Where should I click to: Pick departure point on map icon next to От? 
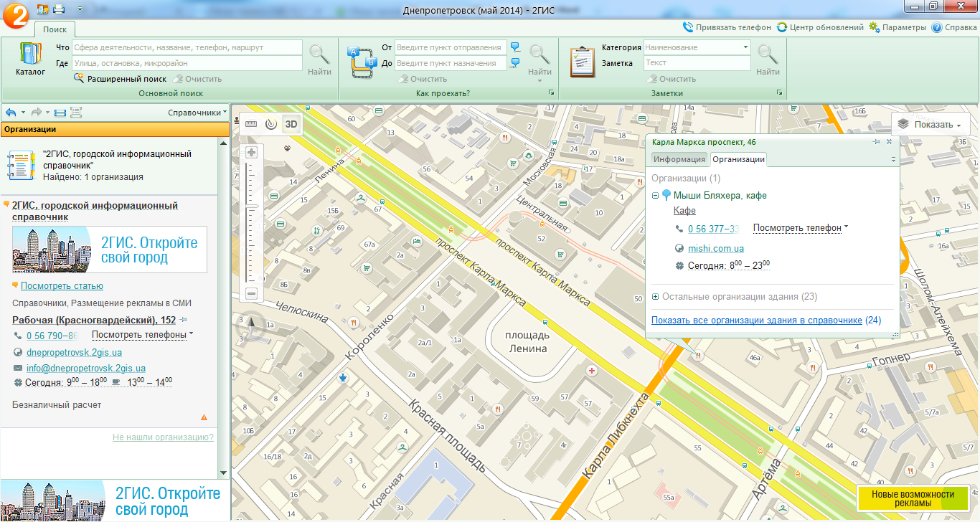click(515, 47)
